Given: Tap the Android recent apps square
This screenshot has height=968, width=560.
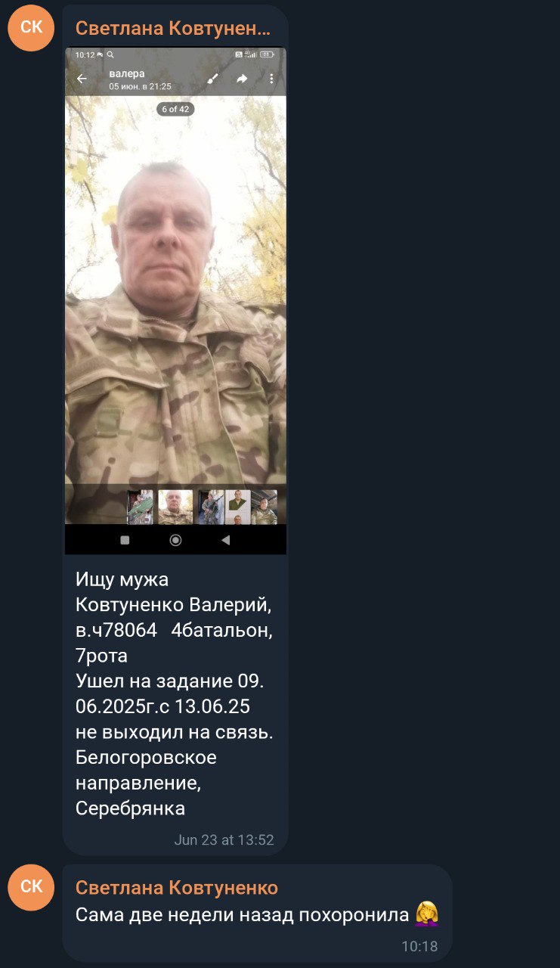Looking at the screenshot, I should (125, 540).
